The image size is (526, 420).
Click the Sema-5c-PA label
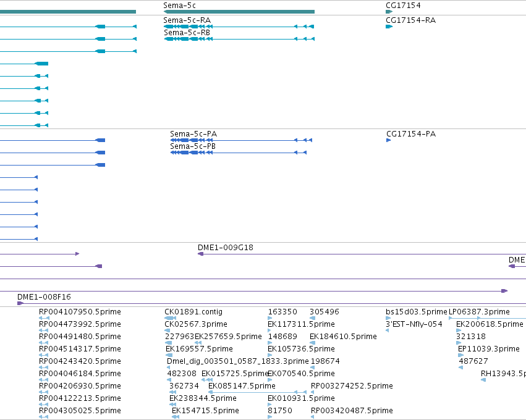pos(193,134)
